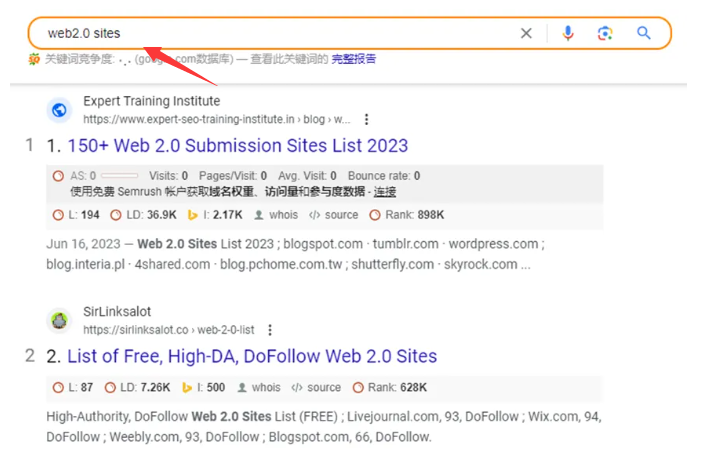Clear the search box with the X icon
Image resolution: width=701 pixels, height=465 pixels.
526,33
